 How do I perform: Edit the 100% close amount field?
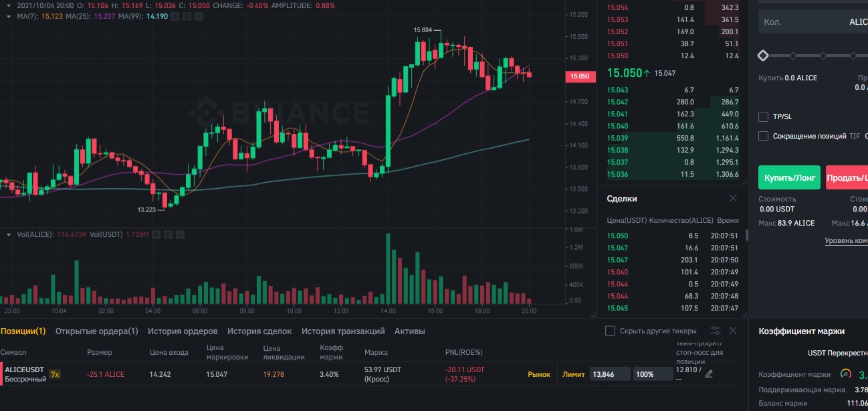[653, 374]
